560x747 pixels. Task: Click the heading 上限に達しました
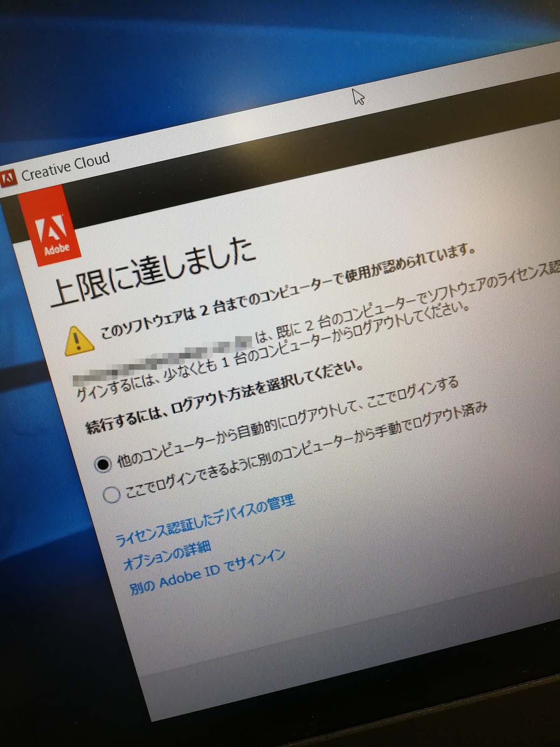pos(154,272)
